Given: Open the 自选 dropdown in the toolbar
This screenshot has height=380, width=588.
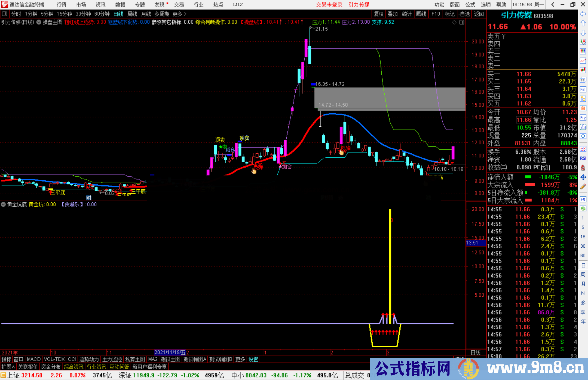Looking at the screenshot, I should coord(464,14).
